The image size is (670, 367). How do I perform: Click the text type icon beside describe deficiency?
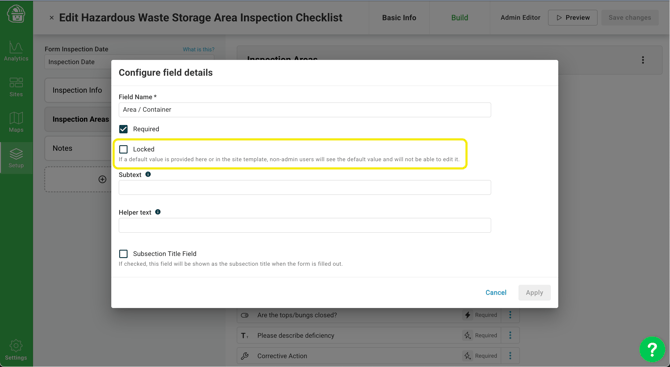tap(244, 336)
